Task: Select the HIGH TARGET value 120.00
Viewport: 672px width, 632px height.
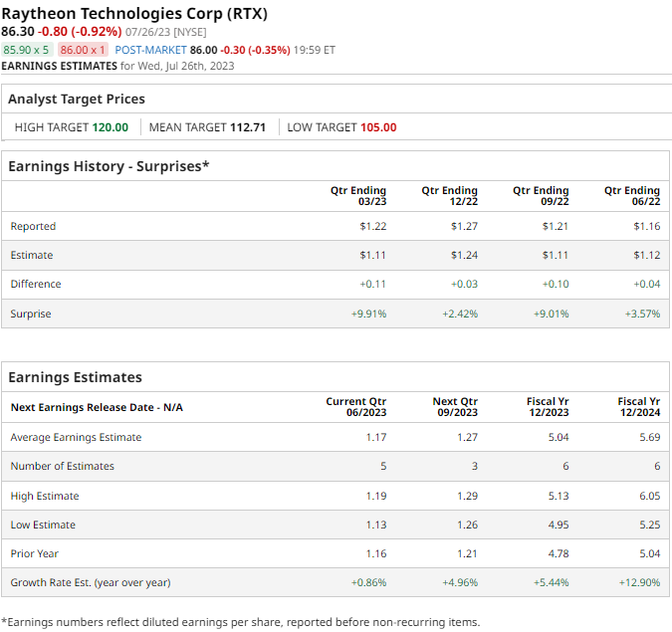Action: click(111, 127)
